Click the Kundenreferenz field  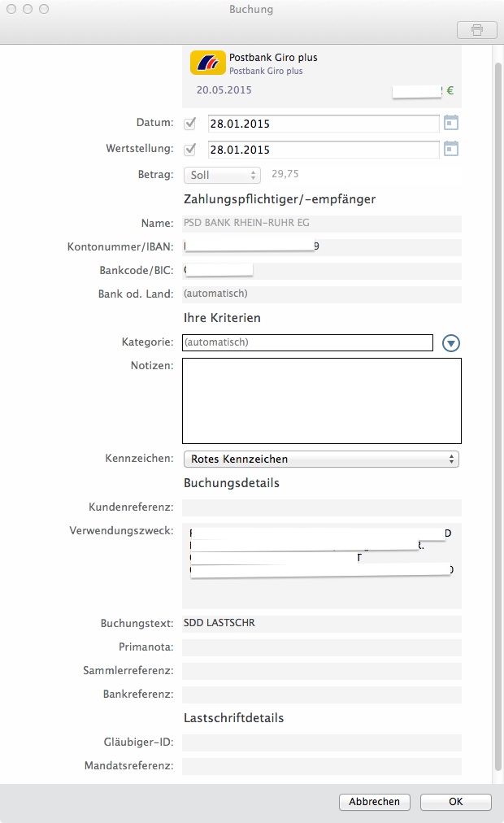[x=321, y=507]
